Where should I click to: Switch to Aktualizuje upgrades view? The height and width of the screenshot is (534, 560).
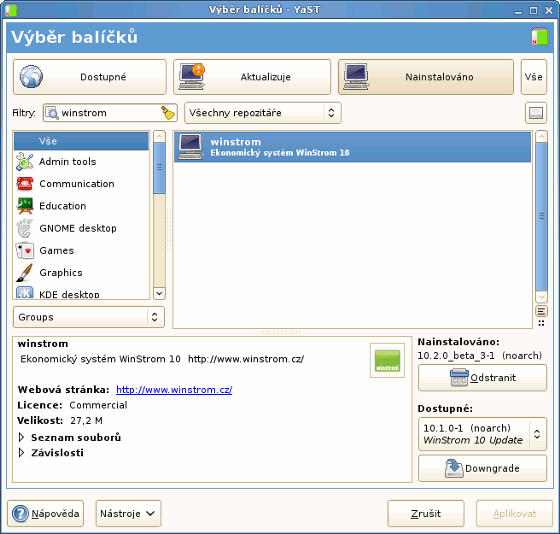(252, 77)
